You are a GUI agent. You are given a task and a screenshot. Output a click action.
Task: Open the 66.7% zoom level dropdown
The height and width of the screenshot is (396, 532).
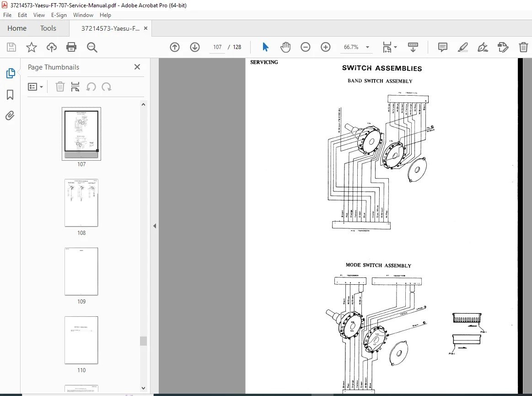click(x=356, y=47)
